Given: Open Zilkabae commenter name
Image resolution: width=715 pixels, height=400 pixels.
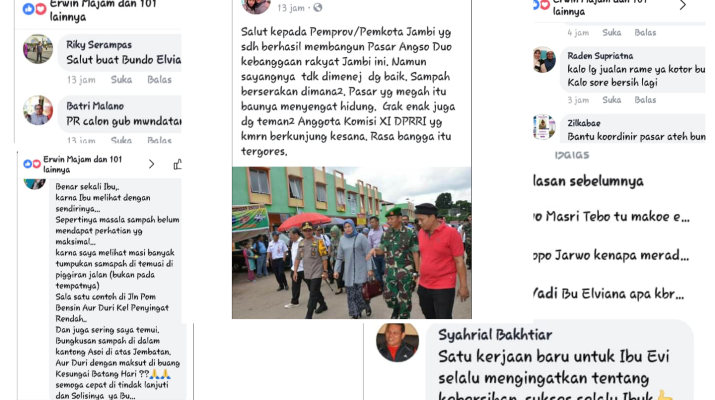Looking at the screenshot, I should [584, 123].
